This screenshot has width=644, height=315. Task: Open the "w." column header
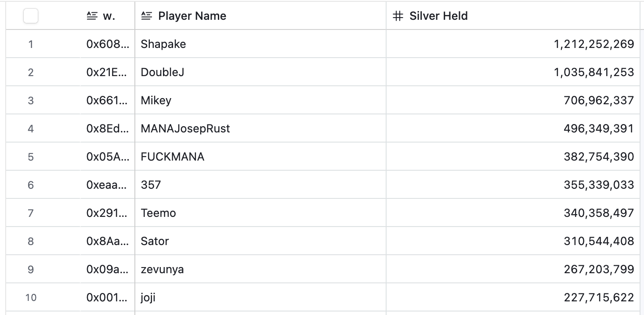coord(109,16)
